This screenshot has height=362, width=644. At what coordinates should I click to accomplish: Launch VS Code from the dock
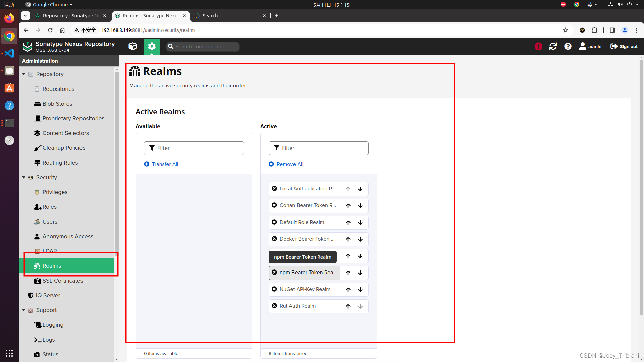9,53
